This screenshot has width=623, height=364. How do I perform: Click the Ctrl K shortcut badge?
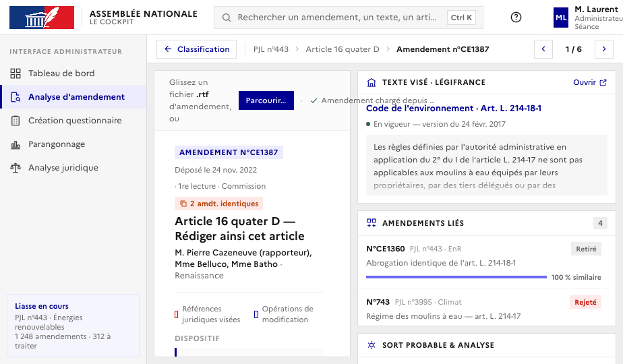tap(461, 18)
